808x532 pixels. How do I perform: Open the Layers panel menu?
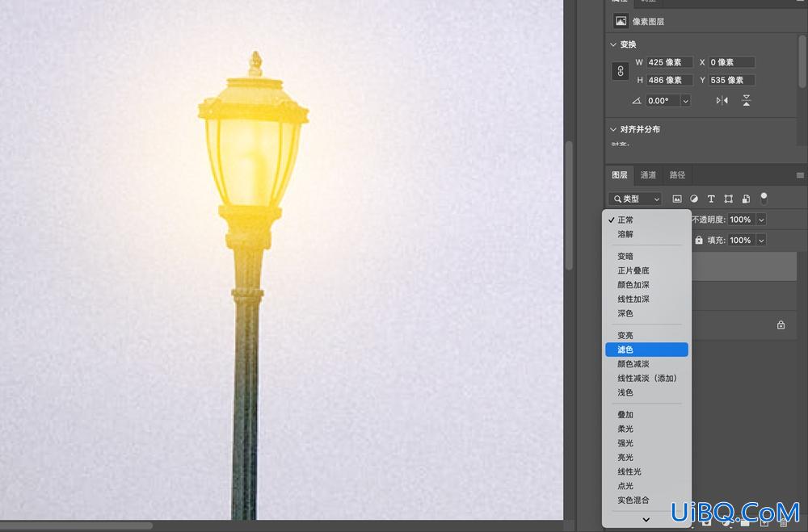click(800, 176)
